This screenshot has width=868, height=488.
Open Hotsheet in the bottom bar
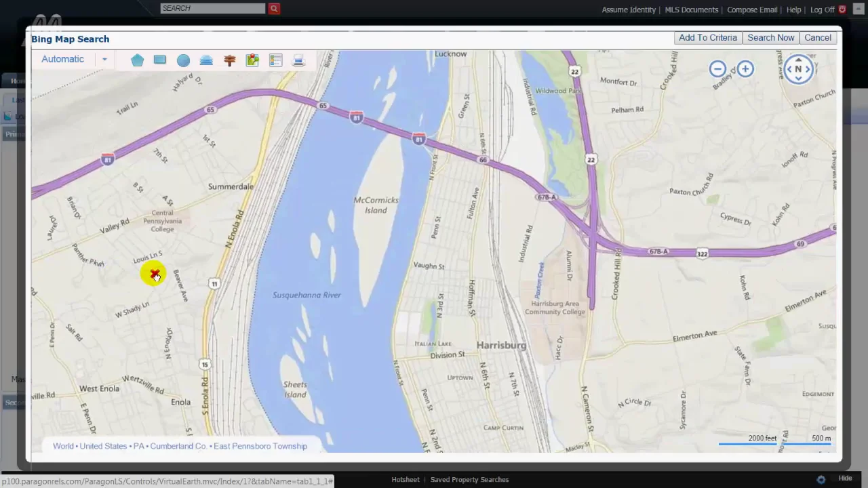[406, 479]
